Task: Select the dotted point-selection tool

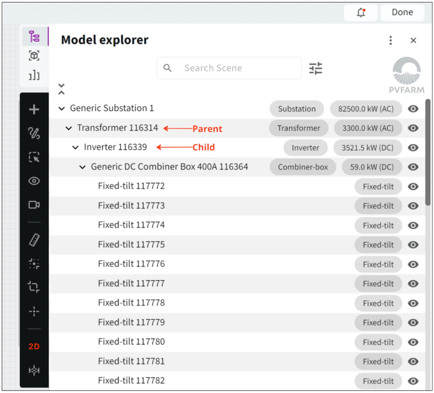Action: tap(34, 264)
